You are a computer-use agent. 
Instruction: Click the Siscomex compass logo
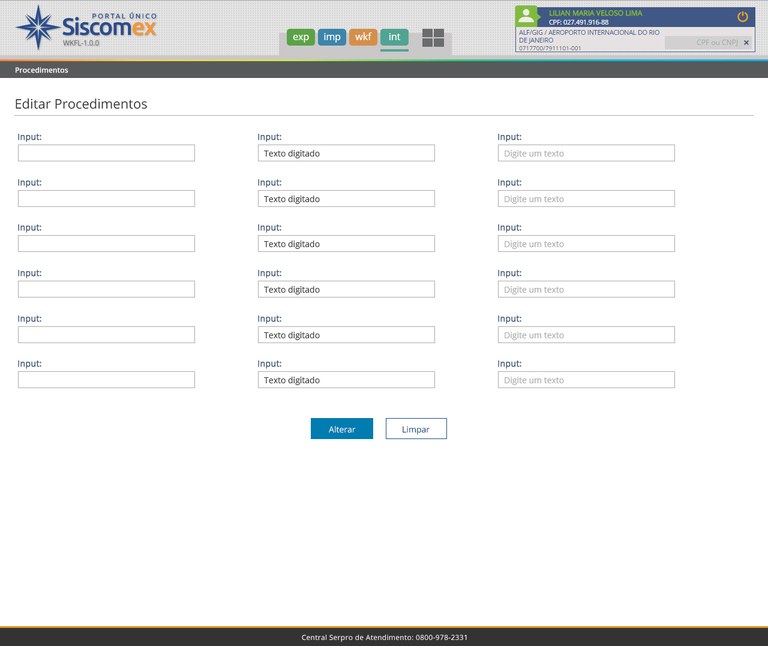pyautogui.click(x=37, y=28)
